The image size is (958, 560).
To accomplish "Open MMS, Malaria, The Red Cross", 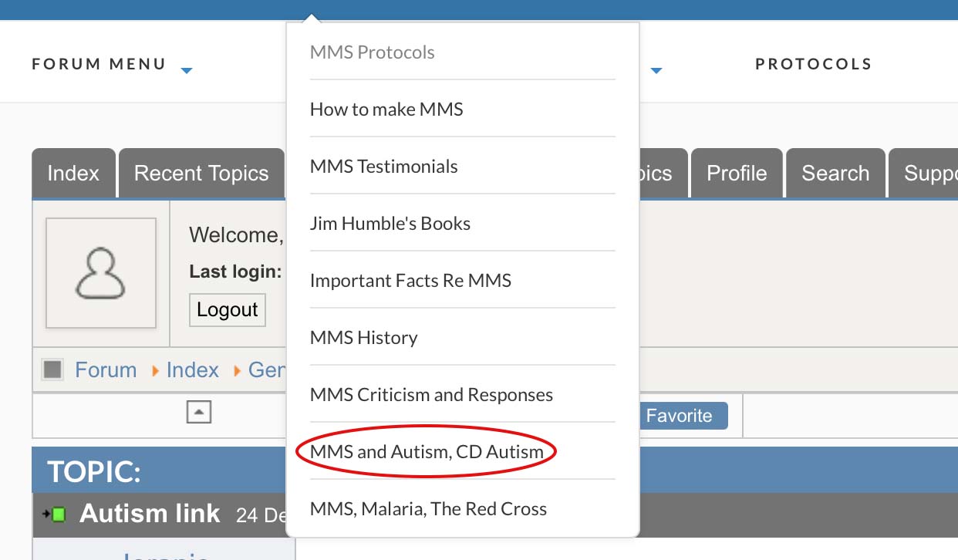I will (428, 509).
